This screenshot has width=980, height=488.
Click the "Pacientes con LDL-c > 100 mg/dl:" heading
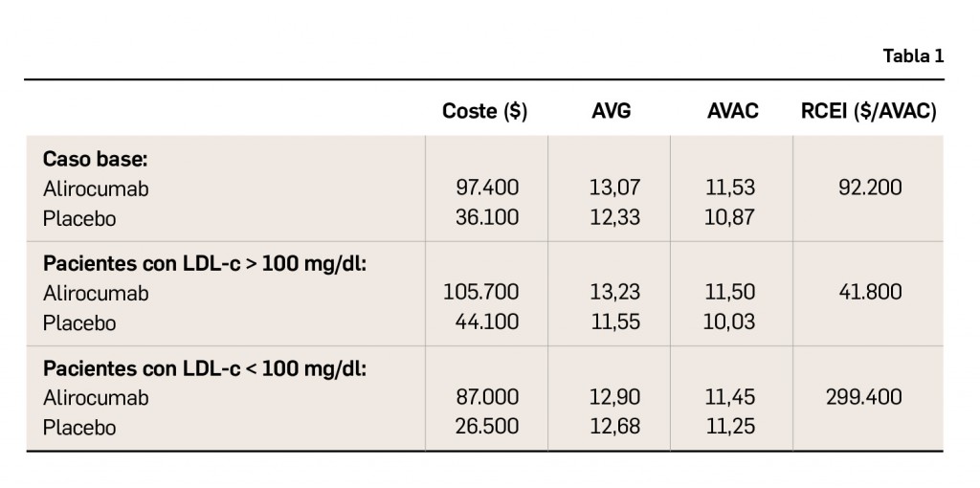point(205,263)
